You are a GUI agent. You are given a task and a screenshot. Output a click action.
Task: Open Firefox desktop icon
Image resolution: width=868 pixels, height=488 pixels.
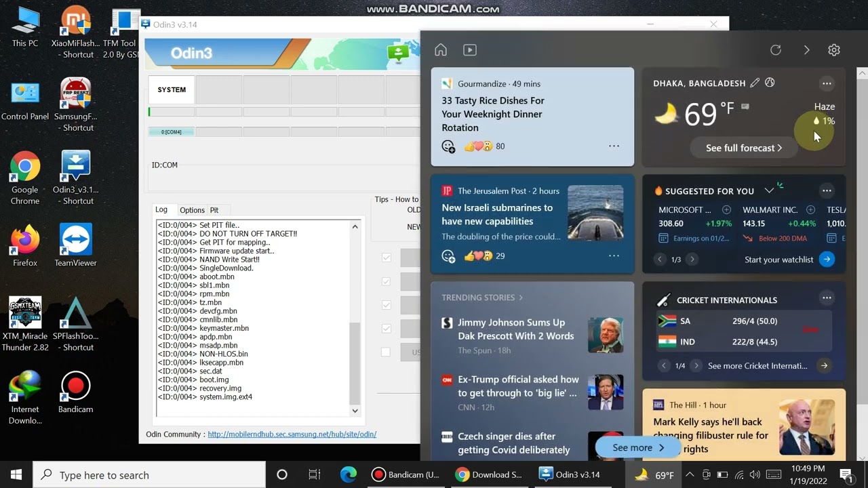click(25, 245)
